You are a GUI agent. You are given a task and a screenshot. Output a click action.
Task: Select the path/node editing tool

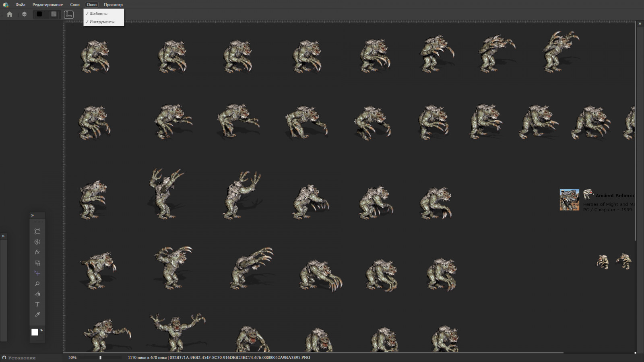click(37, 231)
